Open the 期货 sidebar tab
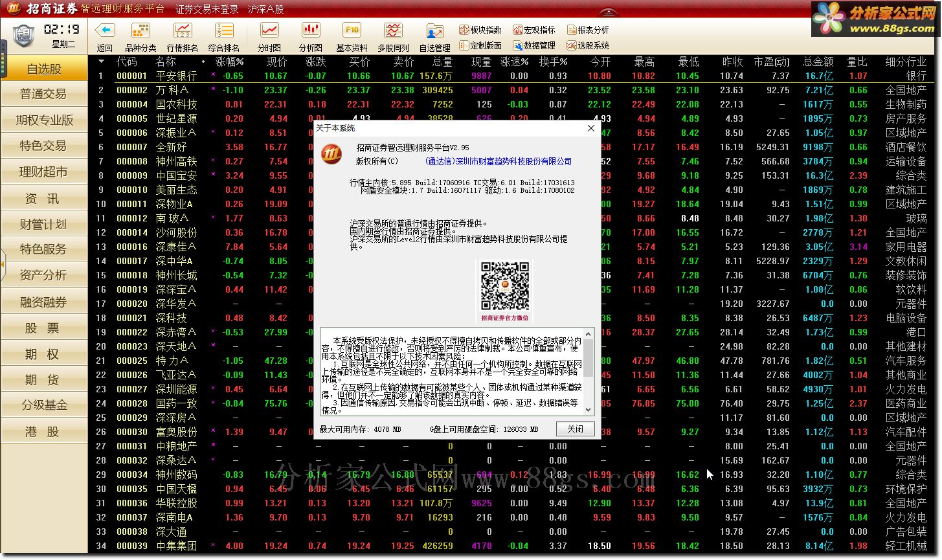The image size is (942, 560). 44,379
